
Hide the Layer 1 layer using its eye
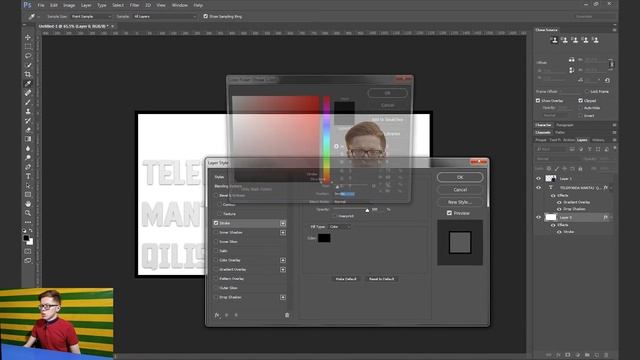[x=538, y=178]
